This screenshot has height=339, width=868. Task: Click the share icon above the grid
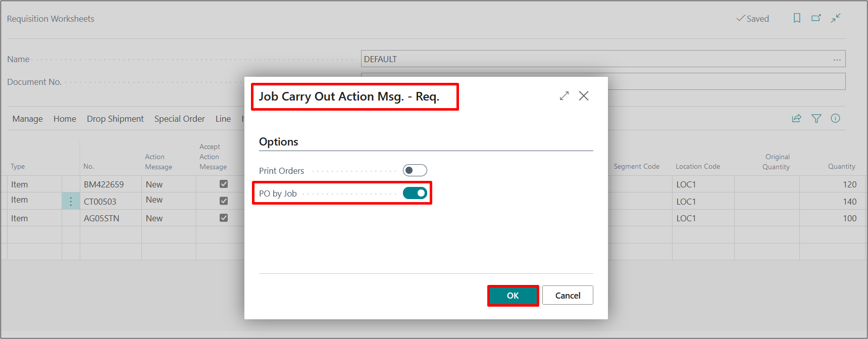796,118
